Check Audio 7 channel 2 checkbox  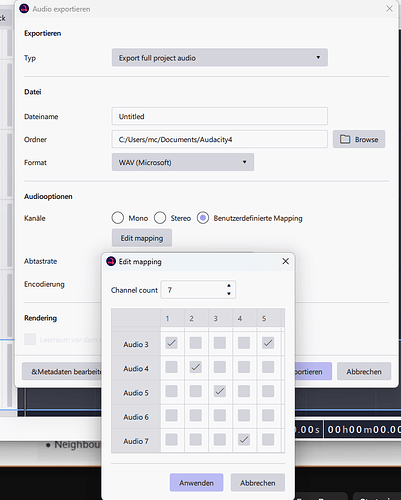pos(196,440)
